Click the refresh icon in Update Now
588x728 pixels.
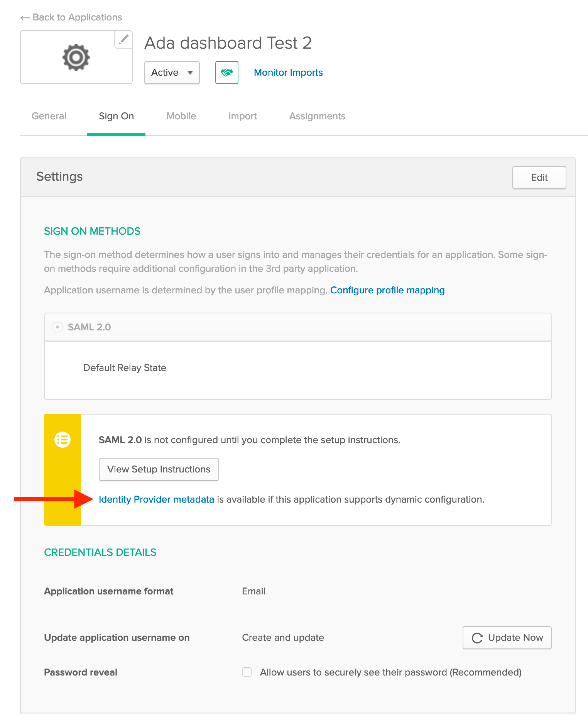coord(477,638)
